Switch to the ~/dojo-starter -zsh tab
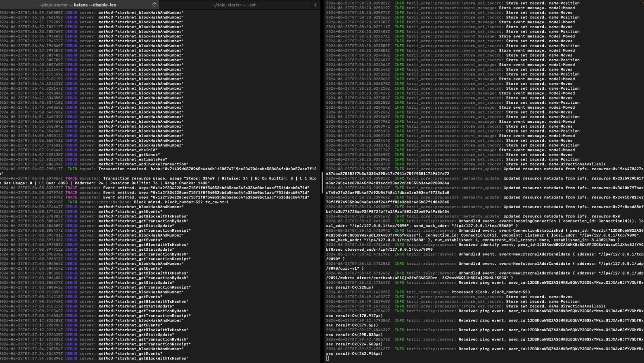This screenshot has height=363, width=644. [234, 5]
